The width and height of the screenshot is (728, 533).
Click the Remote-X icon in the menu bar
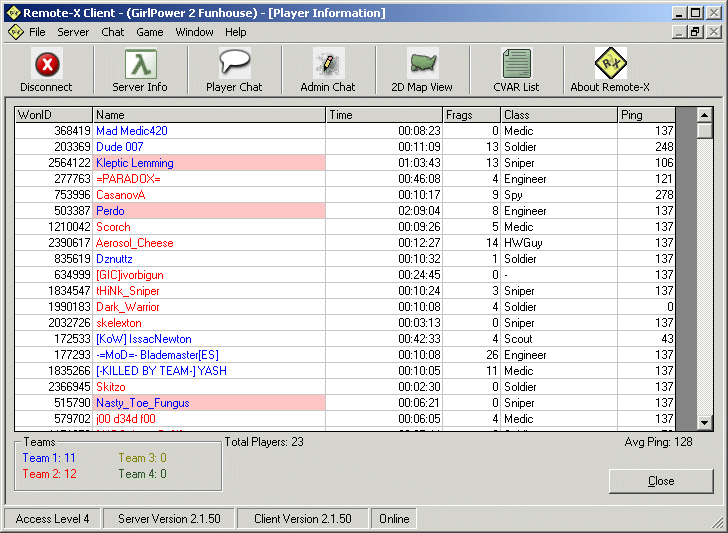pos(15,32)
